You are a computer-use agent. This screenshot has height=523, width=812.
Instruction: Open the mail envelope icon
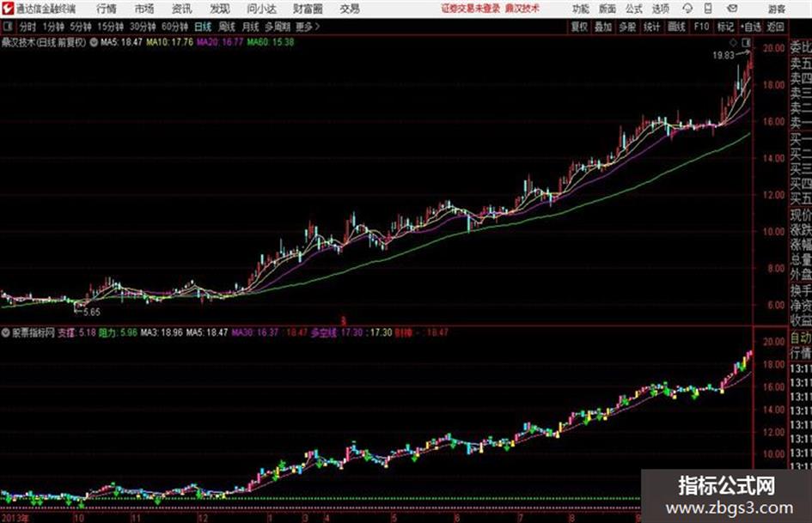pos(732,9)
